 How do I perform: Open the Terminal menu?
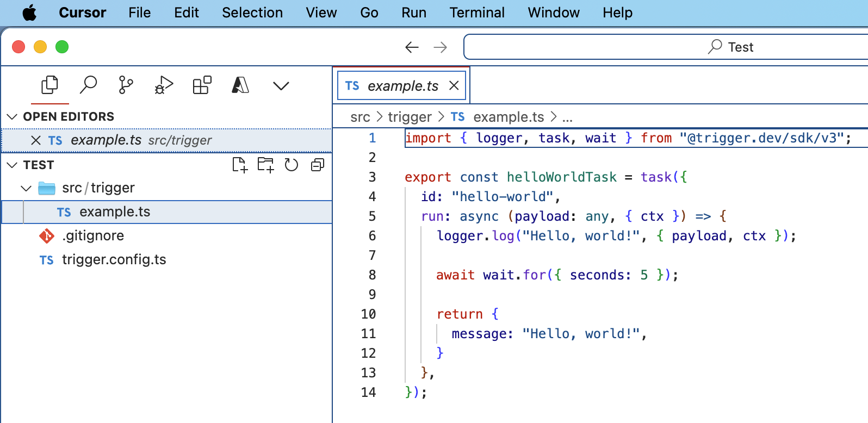coord(477,13)
